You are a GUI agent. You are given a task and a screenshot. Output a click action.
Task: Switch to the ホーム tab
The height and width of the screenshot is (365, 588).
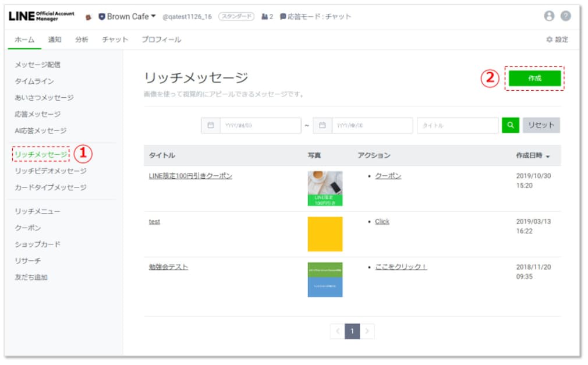click(x=25, y=40)
